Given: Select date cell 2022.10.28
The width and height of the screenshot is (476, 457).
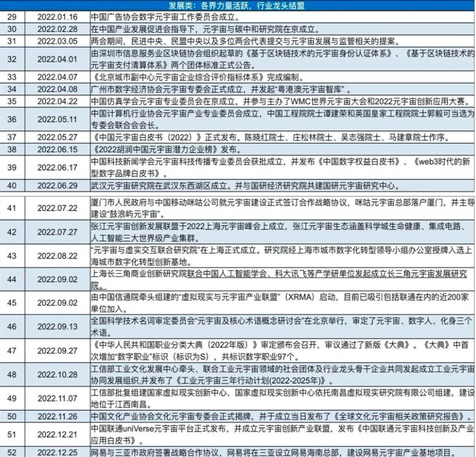Looking at the screenshot, I should click(x=57, y=375).
